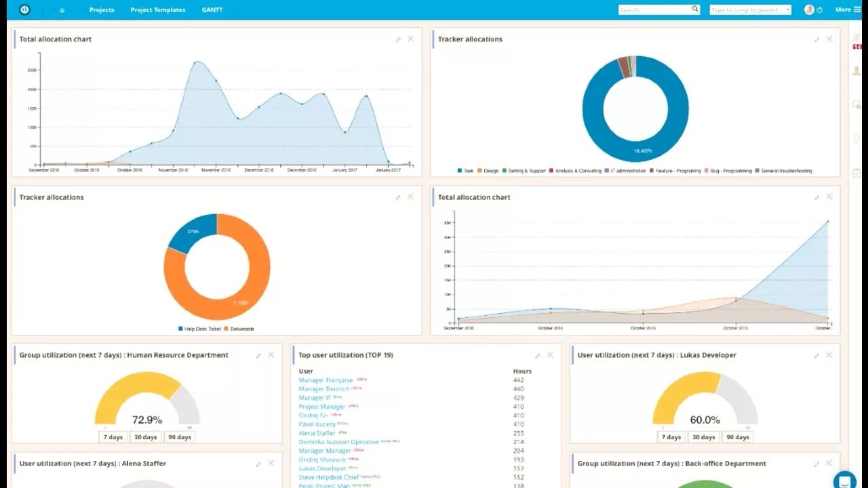
Task: Remove the second-row Total allocation chart widget
Action: (x=829, y=197)
